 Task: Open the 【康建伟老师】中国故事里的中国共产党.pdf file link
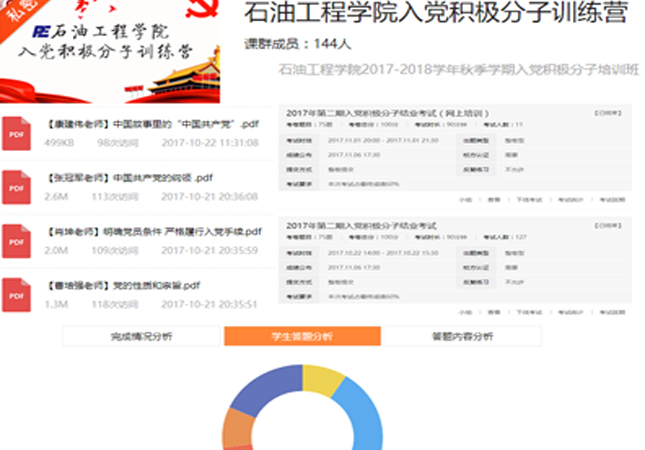click(153, 125)
